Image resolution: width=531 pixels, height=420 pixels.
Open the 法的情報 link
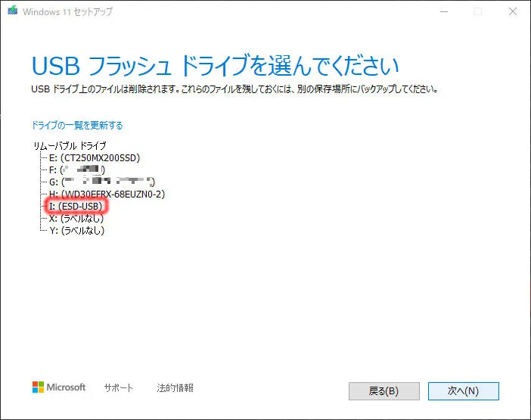175,387
